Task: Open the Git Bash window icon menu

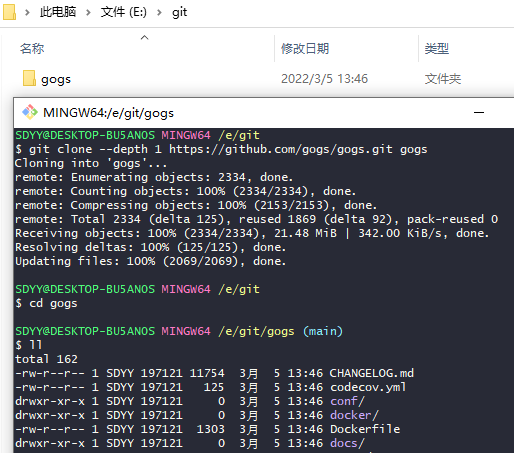Action: [30, 112]
